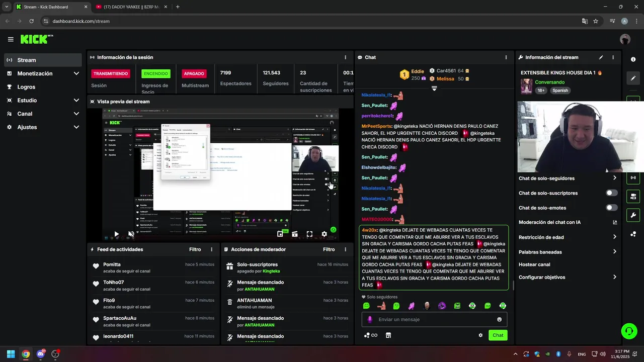The image size is (644, 362).
Task: Click the bubbles icon in right sidebar
Action: tap(633, 234)
